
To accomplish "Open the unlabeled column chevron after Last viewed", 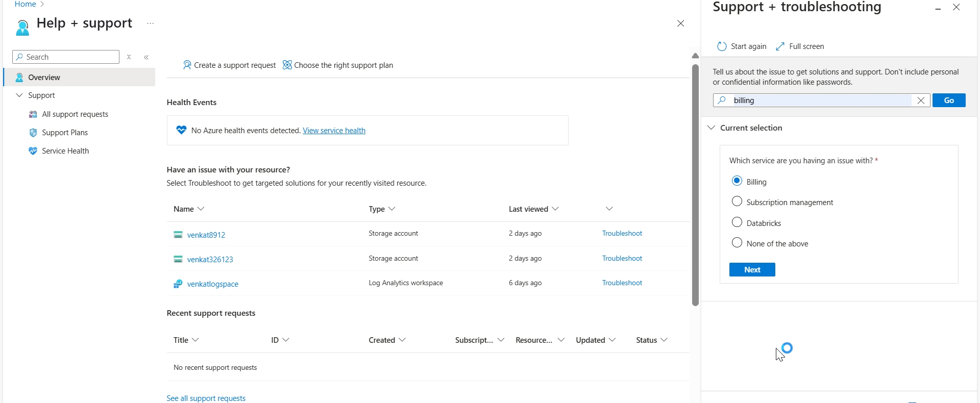I will click(x=609, y=209).
